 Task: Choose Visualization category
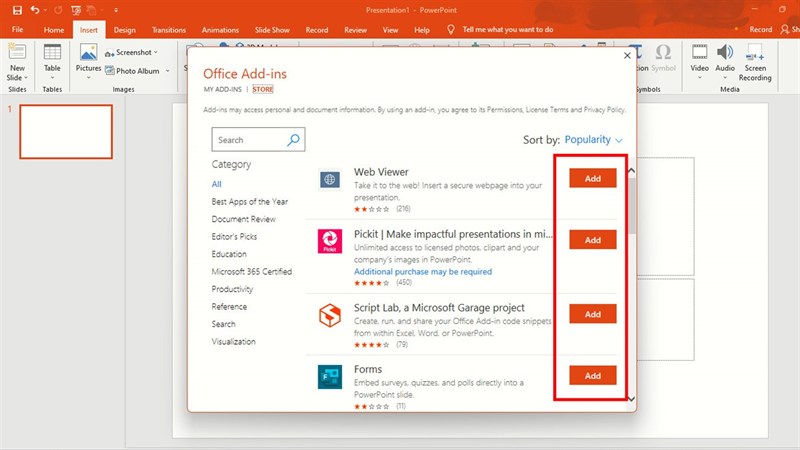[x=234, y=341]
